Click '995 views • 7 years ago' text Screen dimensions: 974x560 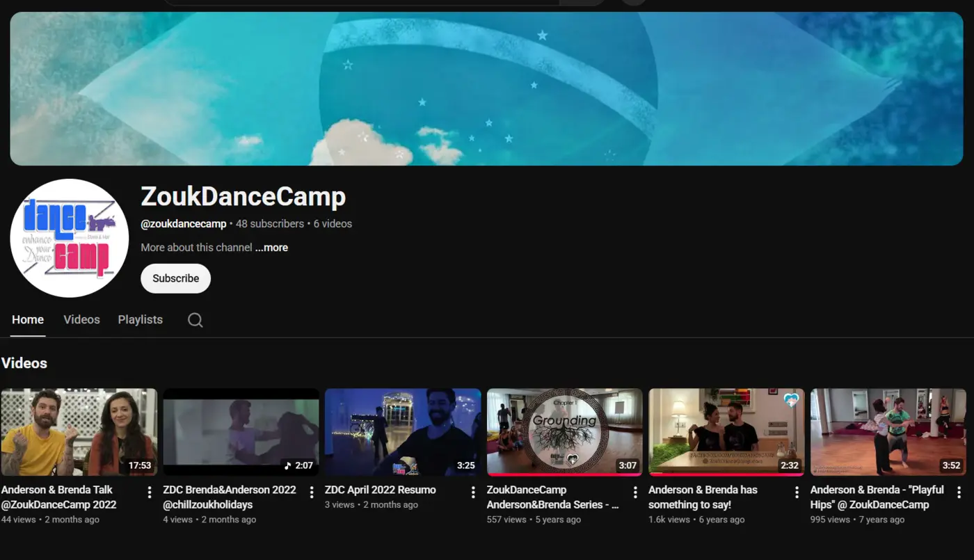[858, 520]
